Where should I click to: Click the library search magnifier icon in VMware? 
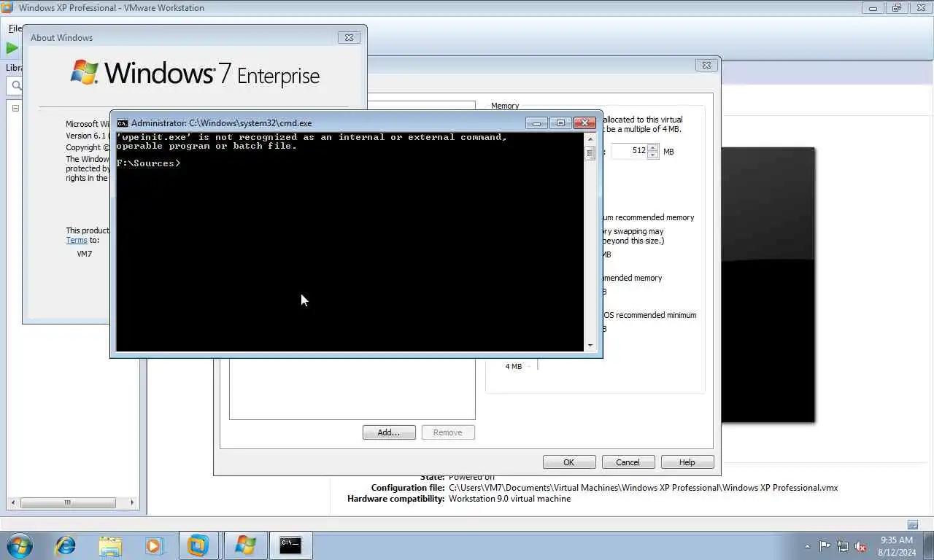tap(15, 86)
